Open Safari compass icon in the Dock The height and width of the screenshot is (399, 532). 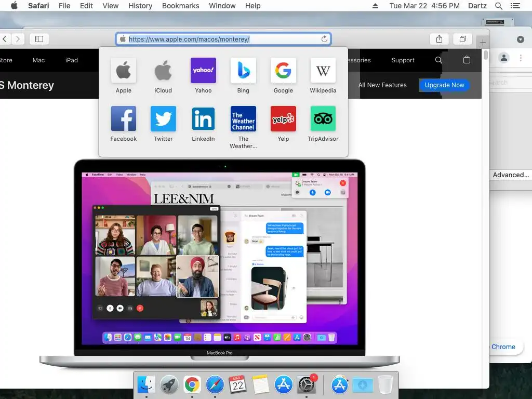pyautogui.click(x=215, y=384)
